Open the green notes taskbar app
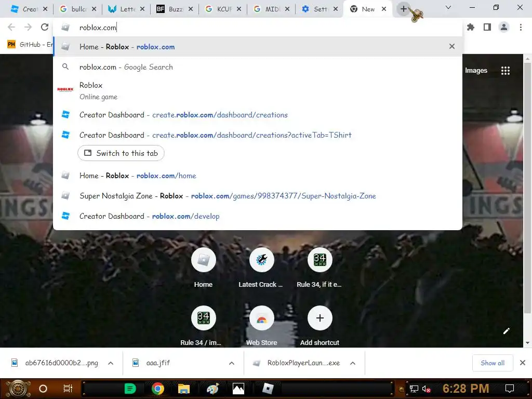This screenshot has height=399, width=532. [130, 389]
